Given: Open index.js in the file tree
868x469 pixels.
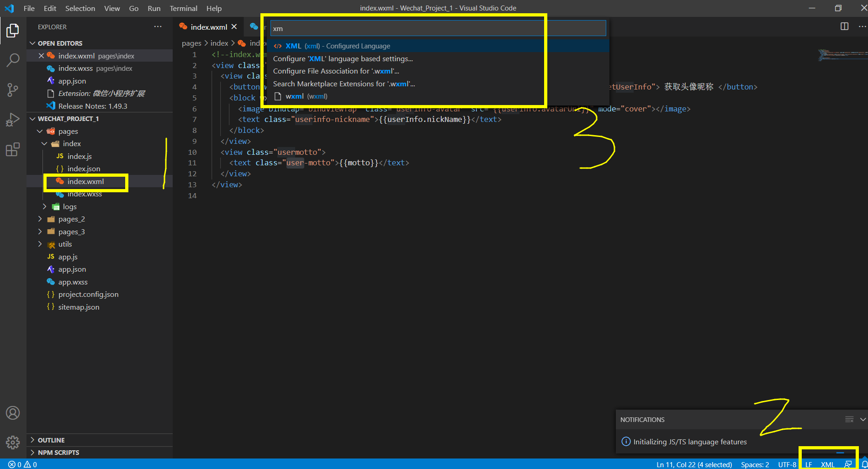Looking at the screenshot, I should pos(100,156).
